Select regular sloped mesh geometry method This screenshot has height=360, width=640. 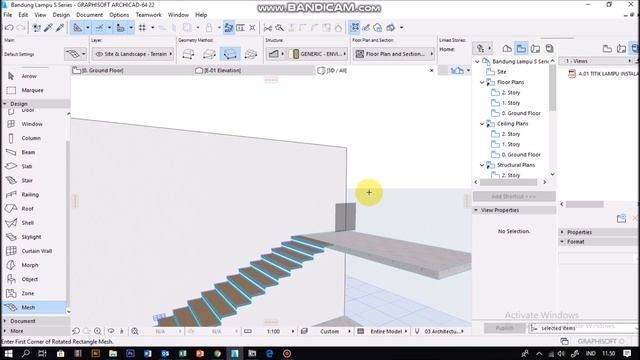coord(251,54)
